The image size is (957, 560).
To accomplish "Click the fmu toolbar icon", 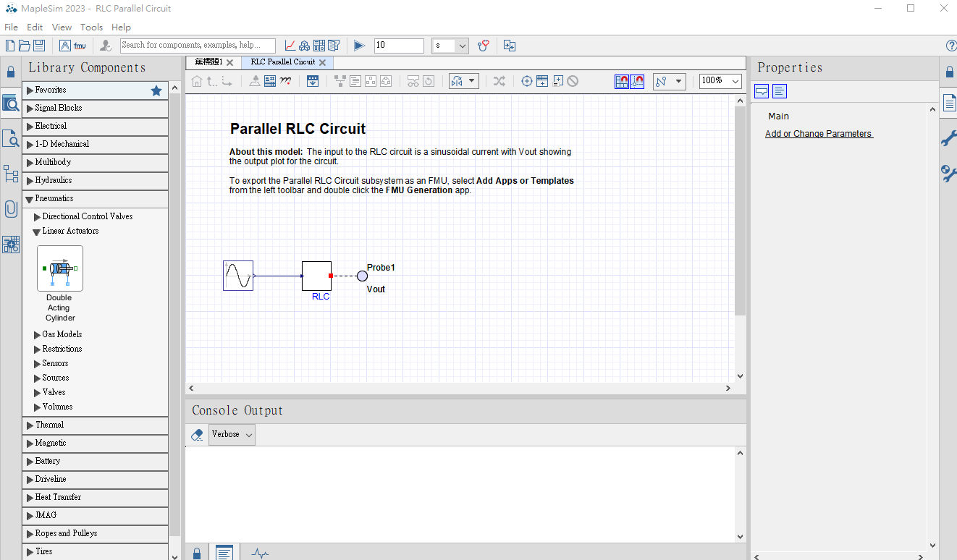I will [80, 46].
